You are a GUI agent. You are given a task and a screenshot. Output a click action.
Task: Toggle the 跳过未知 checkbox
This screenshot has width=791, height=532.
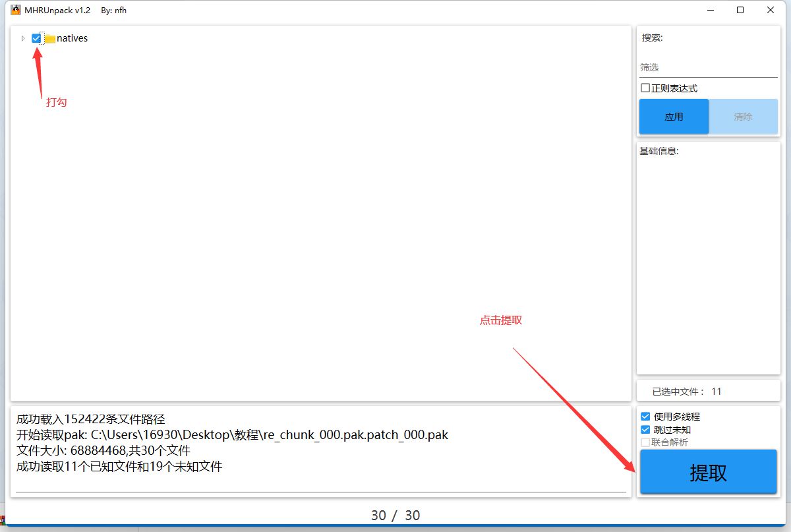[645, 430]
